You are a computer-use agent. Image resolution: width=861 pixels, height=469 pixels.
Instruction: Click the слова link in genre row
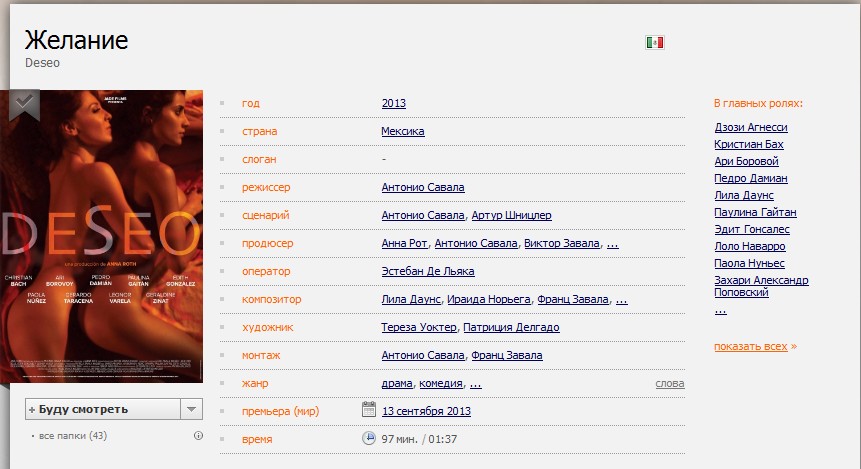tap(670, 383)
